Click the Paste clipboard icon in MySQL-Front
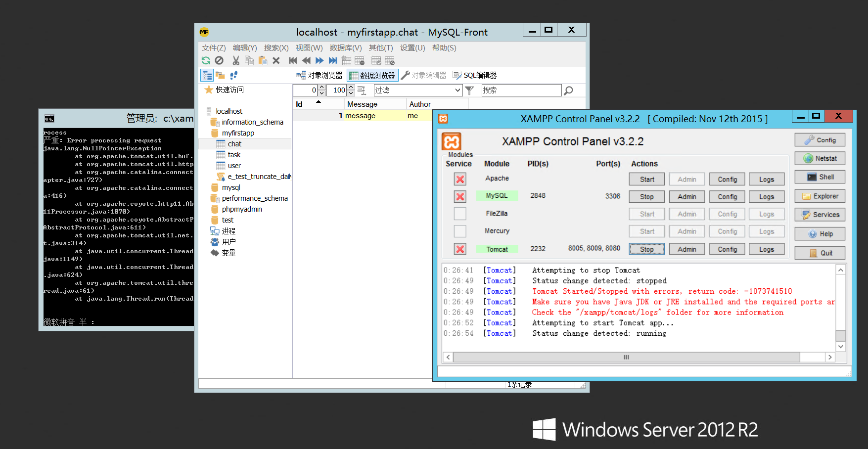Image resolution: width=868 pixels, height=449 pixels. (x=263, y=60)
